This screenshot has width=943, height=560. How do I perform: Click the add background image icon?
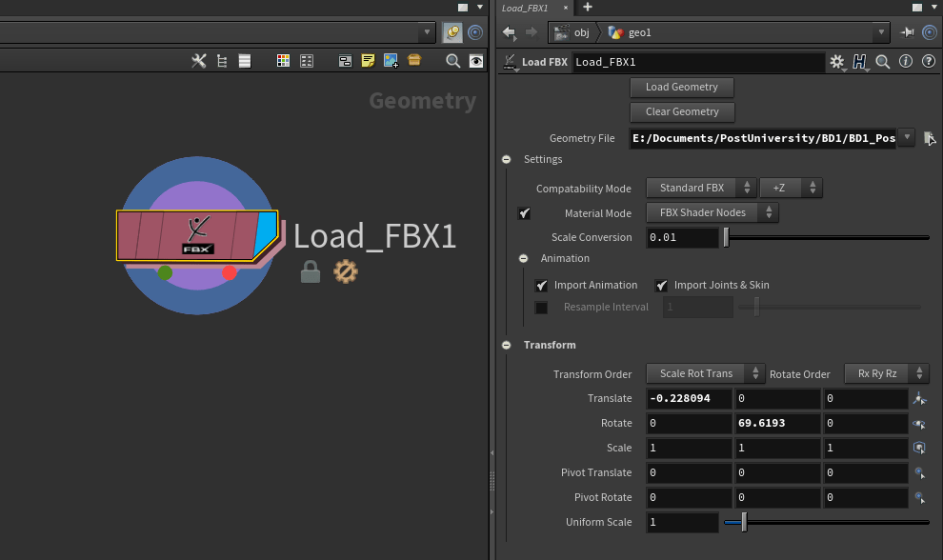click(391, 61)
